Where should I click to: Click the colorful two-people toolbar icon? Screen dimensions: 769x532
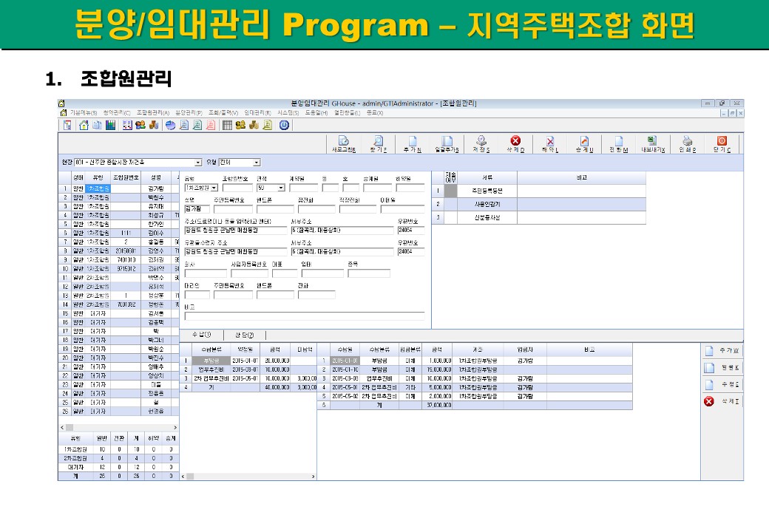pyautogui.click(x=140, y=126)
